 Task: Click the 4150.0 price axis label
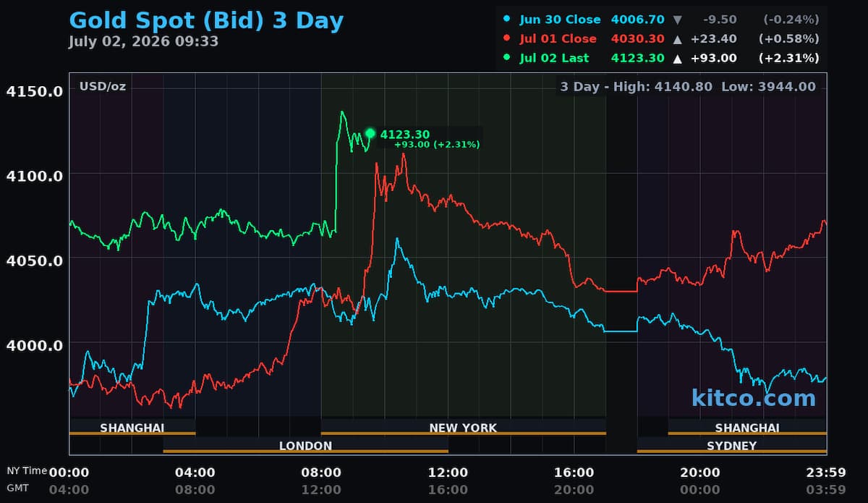(34, 91)
